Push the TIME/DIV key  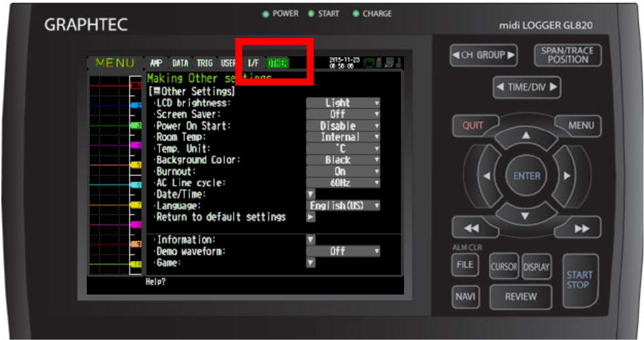coord(527,87)
